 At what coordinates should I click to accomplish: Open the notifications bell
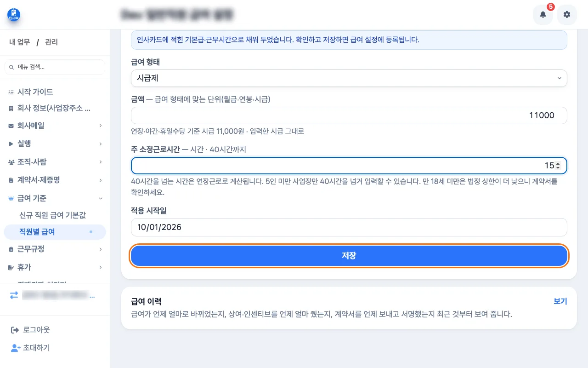[x=543, y=15]
